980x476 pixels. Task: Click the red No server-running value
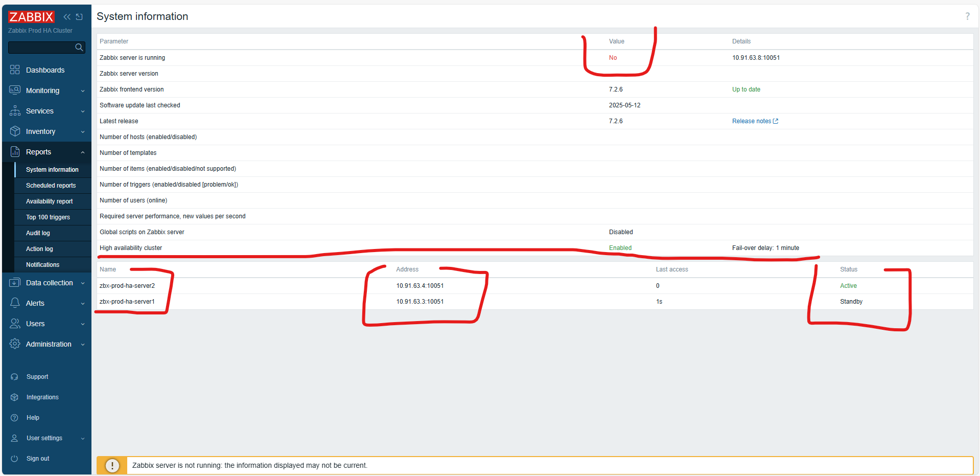[x=613, y=58]
